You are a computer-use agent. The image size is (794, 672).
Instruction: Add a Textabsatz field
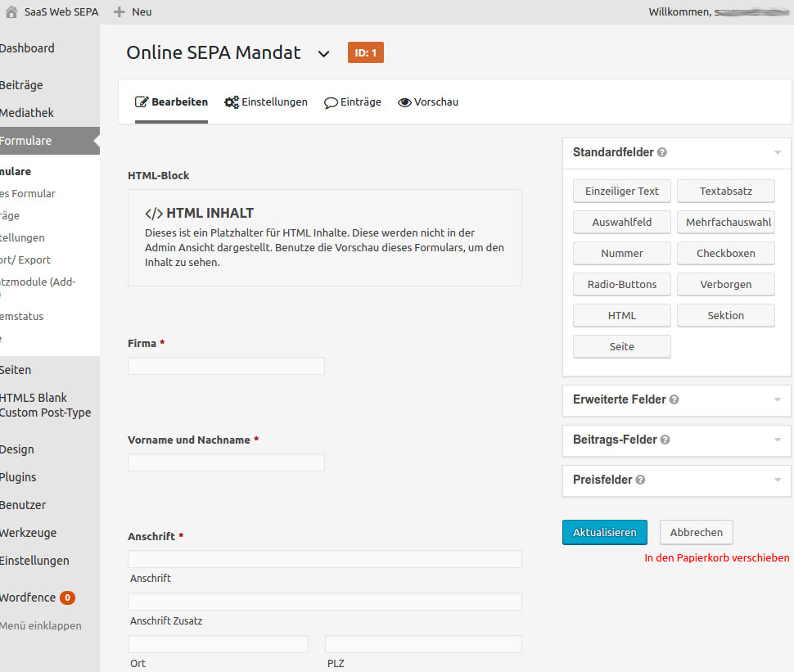(725, 192)
